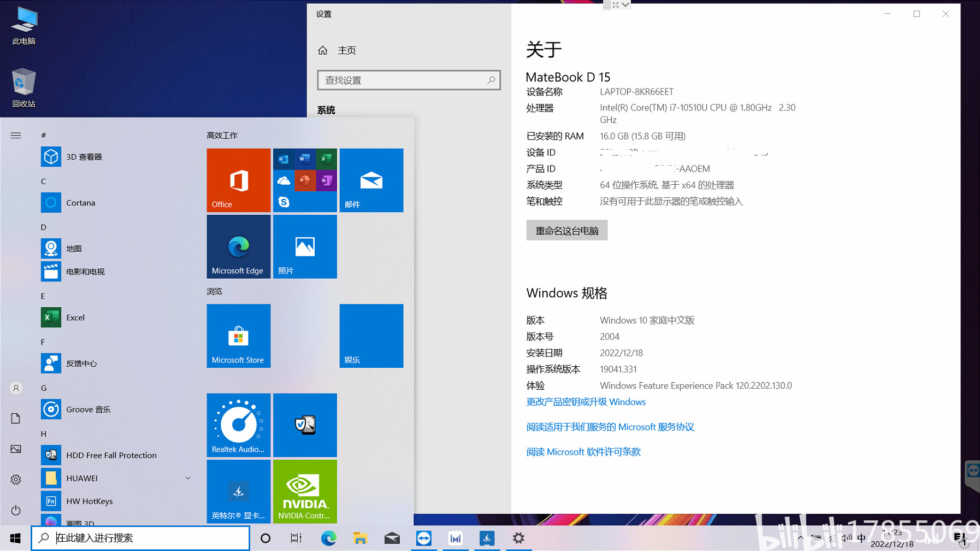Screen dimensions: 980x551
Task: Click the 查找设置 search field
Action: click(x=409, y=80)
